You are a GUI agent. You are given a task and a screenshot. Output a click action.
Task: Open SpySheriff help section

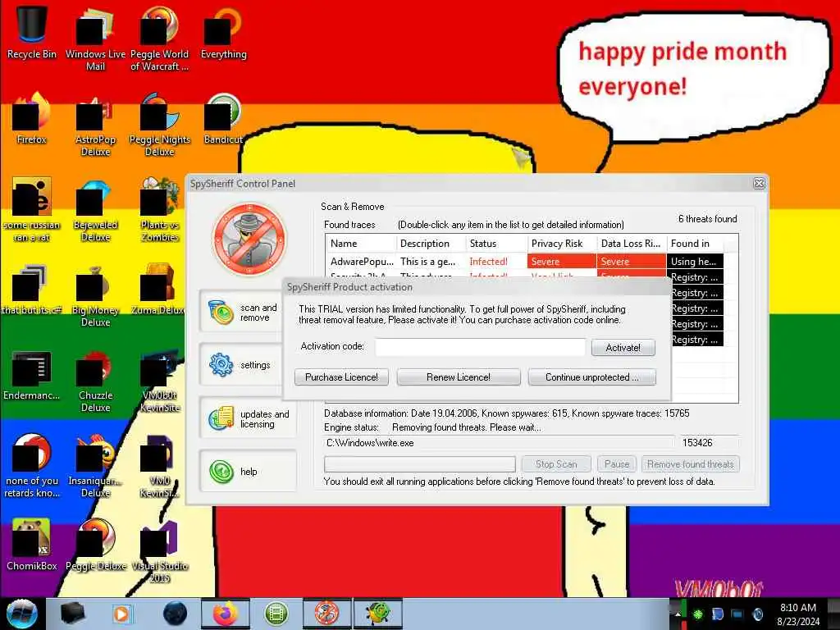[x=248, y=472]
